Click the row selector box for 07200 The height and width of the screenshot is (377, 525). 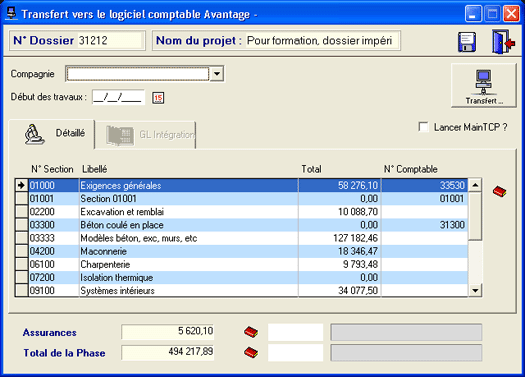(22, 277)
